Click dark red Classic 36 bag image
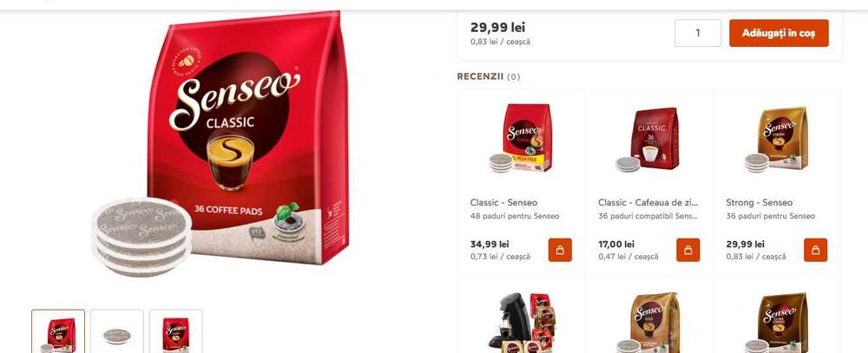Screen dimensions: 868x353 coord(648,140)
